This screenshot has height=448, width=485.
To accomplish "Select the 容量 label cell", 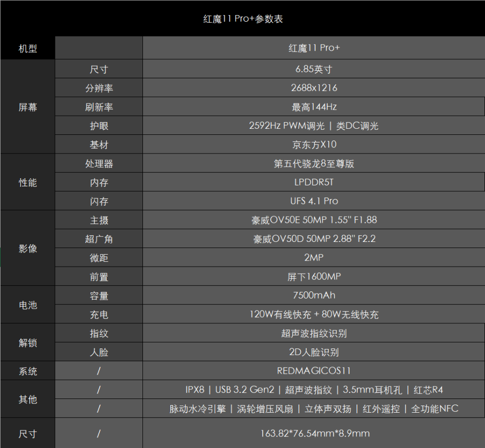I will pos(99,295).
